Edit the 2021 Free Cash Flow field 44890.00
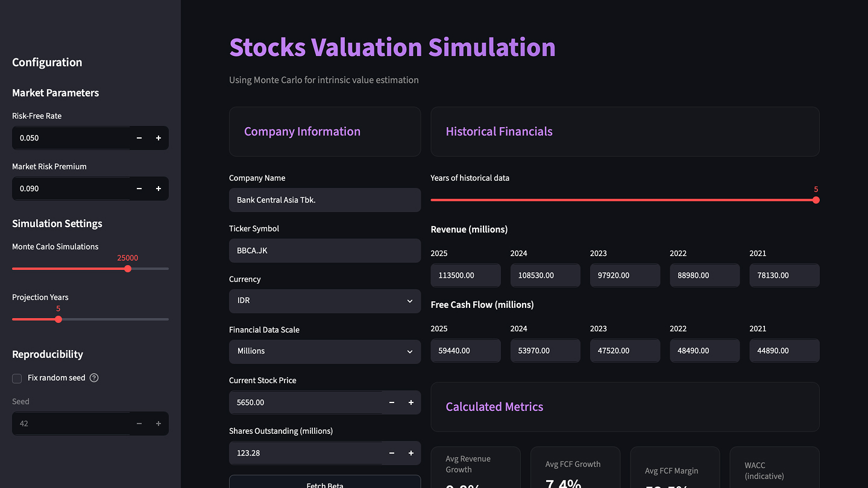The width and height of the screenshot is (868, 488). click(784, 351)
